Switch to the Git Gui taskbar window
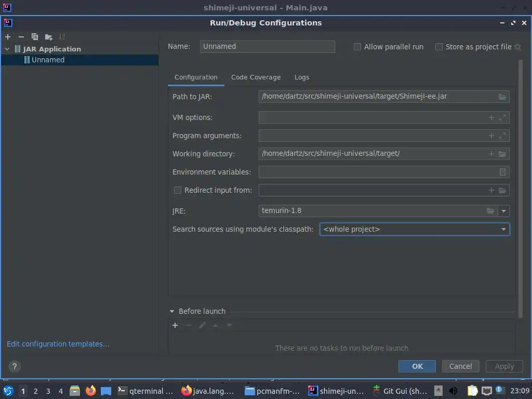The image size is (532, 399). tap(400, 391)
